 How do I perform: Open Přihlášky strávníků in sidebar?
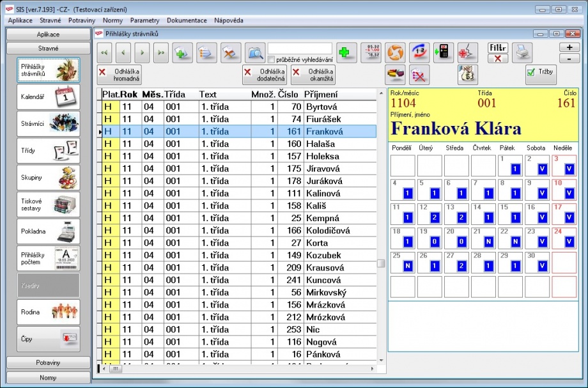click(x=49, y=70)
